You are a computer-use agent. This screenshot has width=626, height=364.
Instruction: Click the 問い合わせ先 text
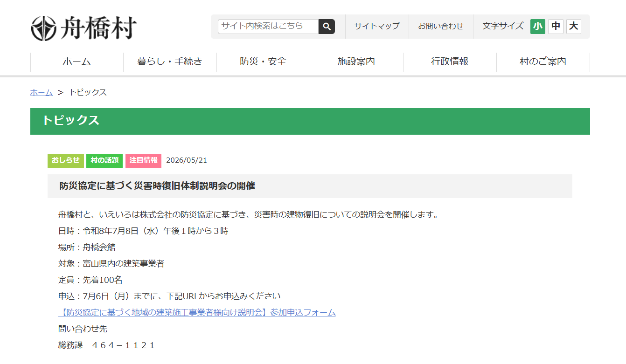(x=83, y=329)
